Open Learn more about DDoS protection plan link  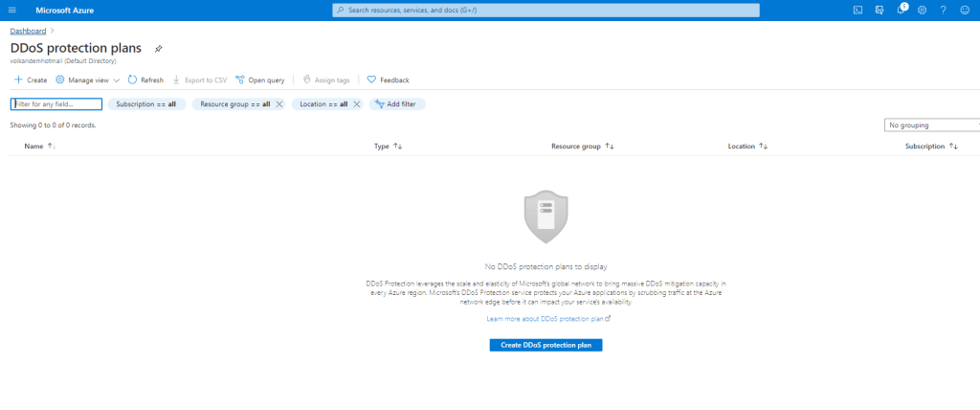tap(547, 318)
